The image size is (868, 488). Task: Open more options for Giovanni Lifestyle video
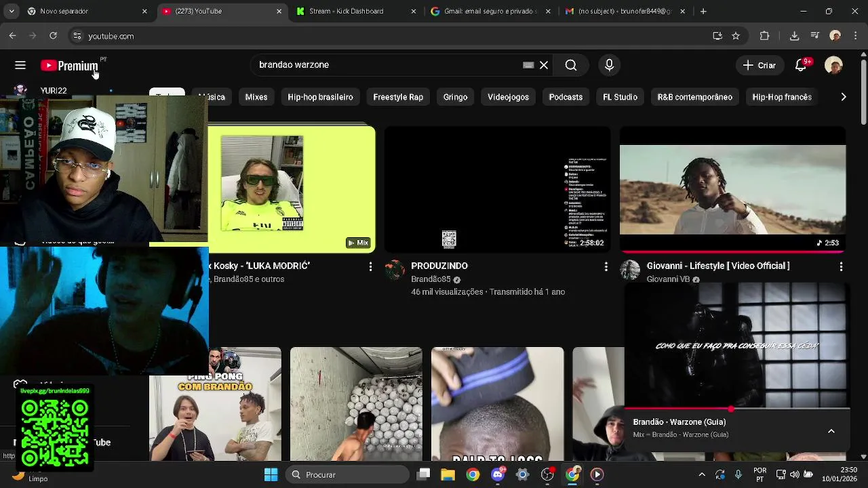pos(841,267)
